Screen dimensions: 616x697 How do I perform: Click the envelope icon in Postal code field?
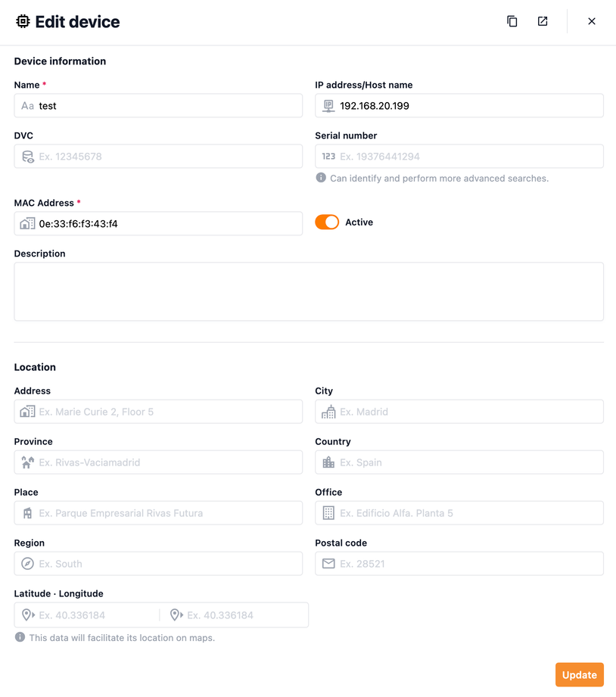pos(328,564)
